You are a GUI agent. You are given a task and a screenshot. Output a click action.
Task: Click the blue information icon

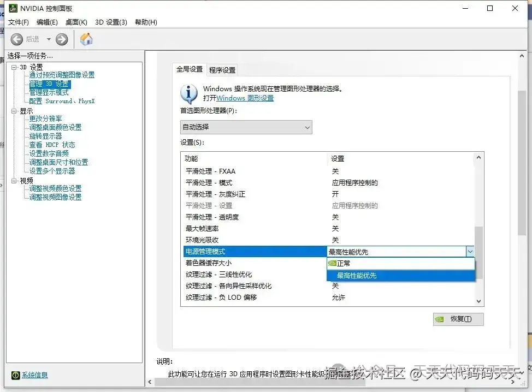point(188,93)
